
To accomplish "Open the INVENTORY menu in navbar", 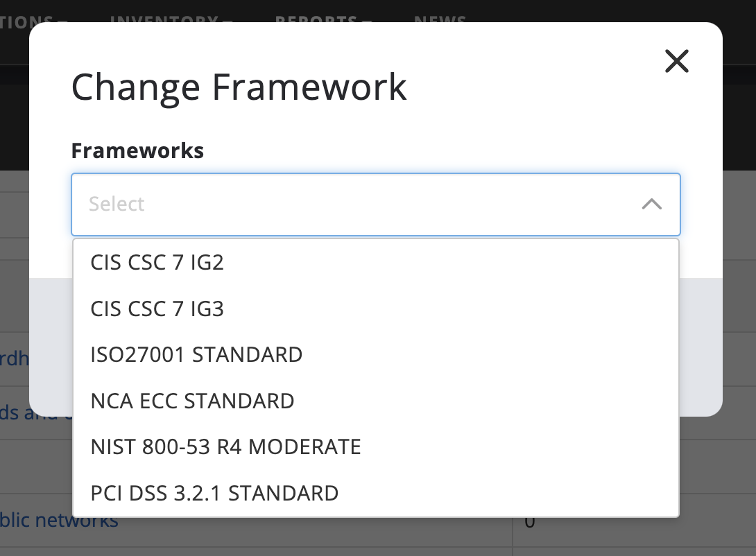I will (171, 17).
